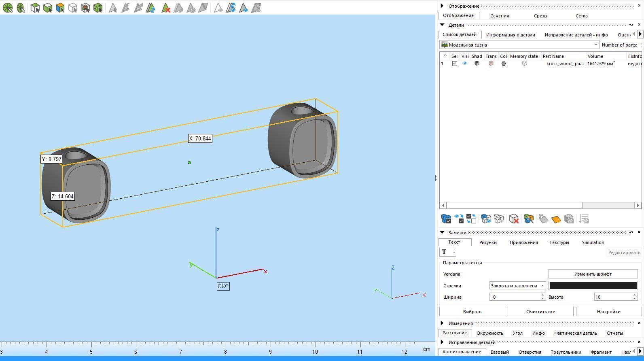Collapse the Заметки panel
The width and height of the screenshot is (644, 361).
coord(442,232)
